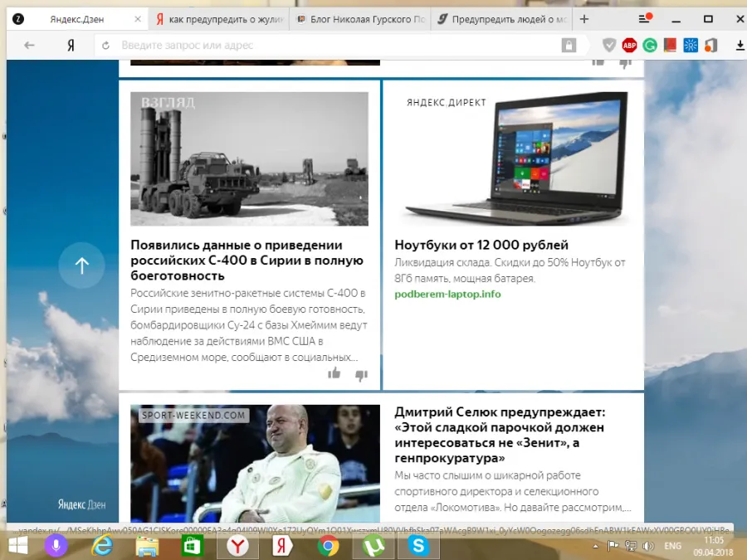Launch Internet Explorer from the taskbar

tap(101, 545)
